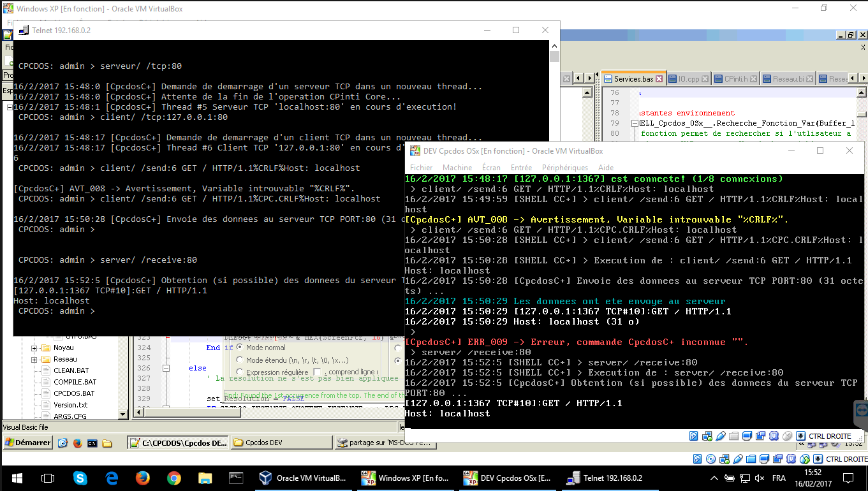Switch to DEV Cpcdos OSx taskbar button
Viewport: 868px width, 491px height.
pos(507,478)
